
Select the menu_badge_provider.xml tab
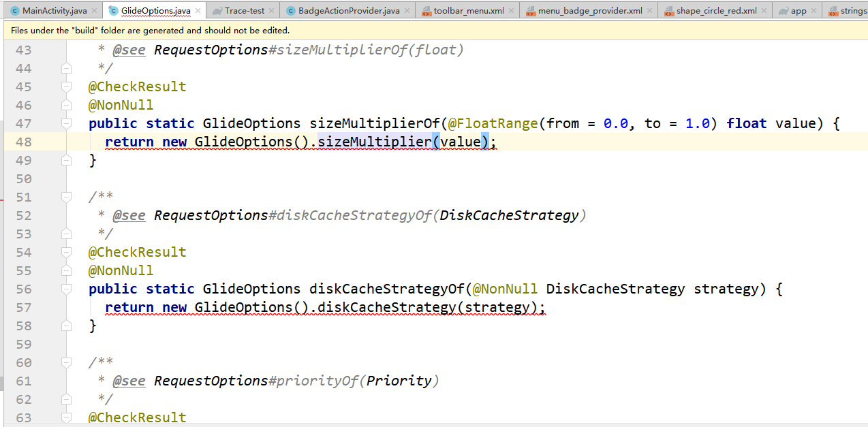(590, 11)
